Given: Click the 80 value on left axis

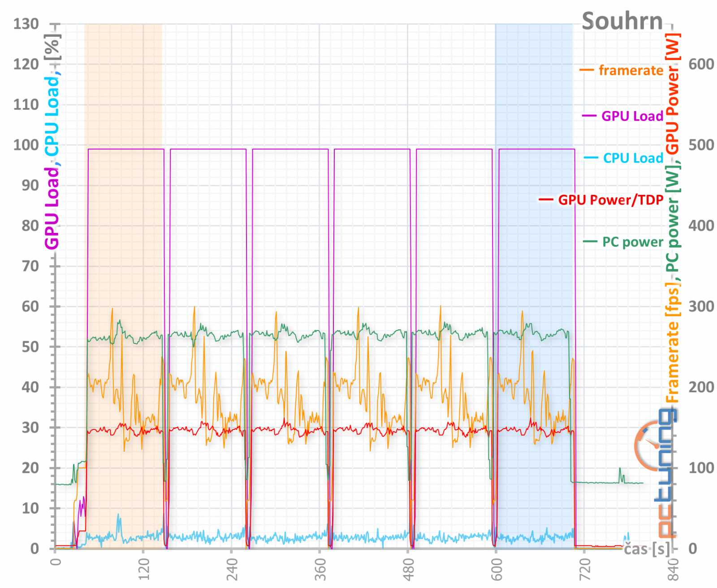Looking at the screenshot, I should (30, 226).
